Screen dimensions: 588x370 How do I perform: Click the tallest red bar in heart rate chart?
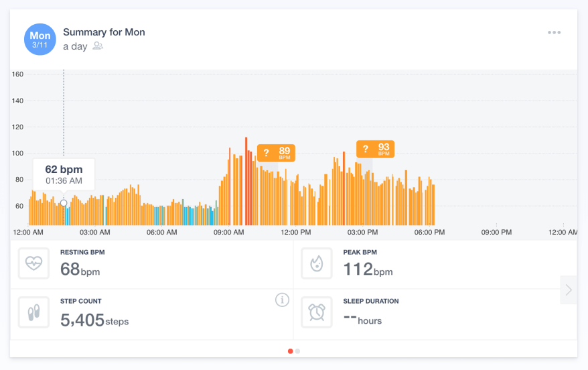tap(246, 181)
